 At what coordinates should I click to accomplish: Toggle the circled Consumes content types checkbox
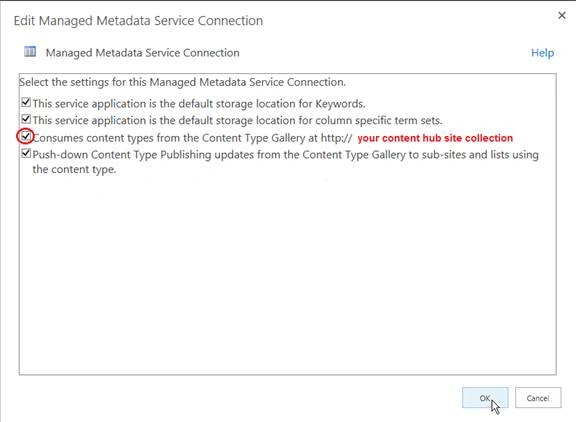(x=26, y=136)
